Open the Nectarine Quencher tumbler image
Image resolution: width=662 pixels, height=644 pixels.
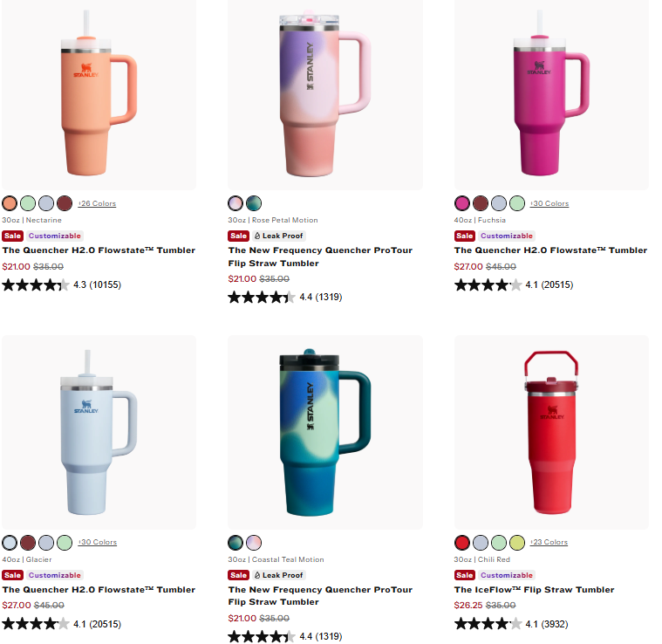[99, 93]
